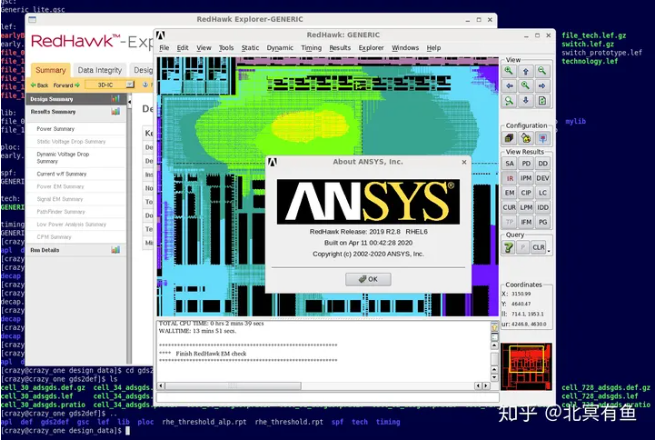Expand the Run Details section in Explorer
The width and height of the screenshot is (655, 440).
pyautogui.click(x=76, y=250)
